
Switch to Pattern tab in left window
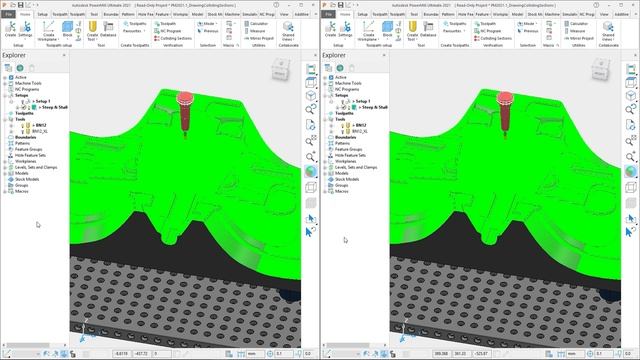(128, 14)
